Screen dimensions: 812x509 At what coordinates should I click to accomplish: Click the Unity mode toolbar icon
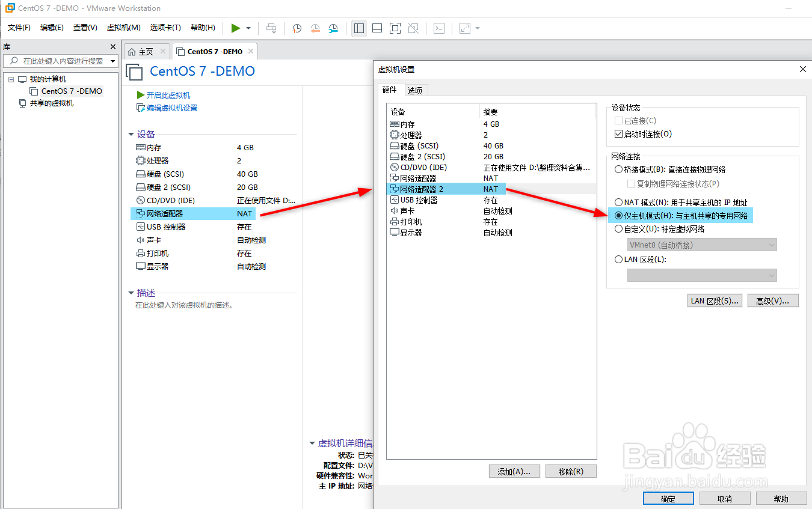[x=413, y=28]
